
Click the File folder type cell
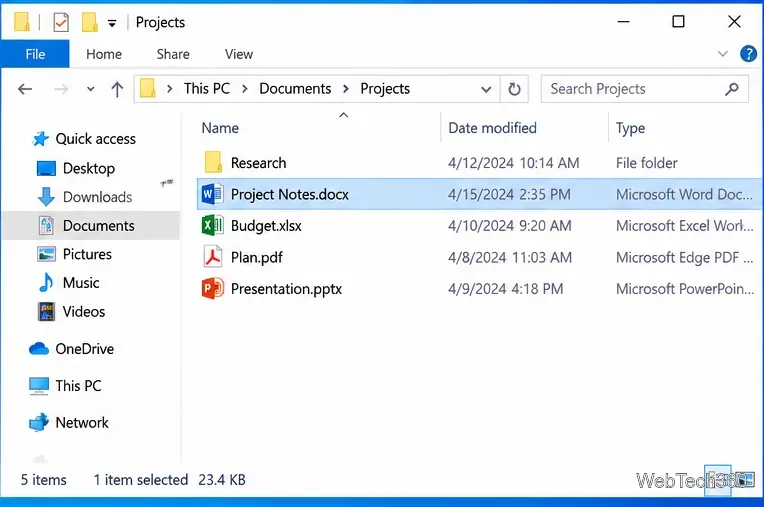(x=646, y=163)
